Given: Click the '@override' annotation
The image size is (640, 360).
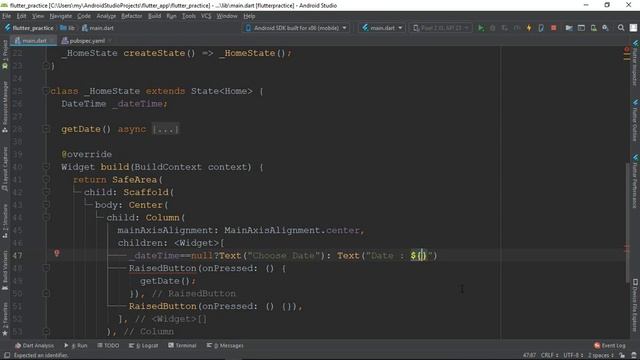Looking at the screenshot, I should tap(87, 154).
